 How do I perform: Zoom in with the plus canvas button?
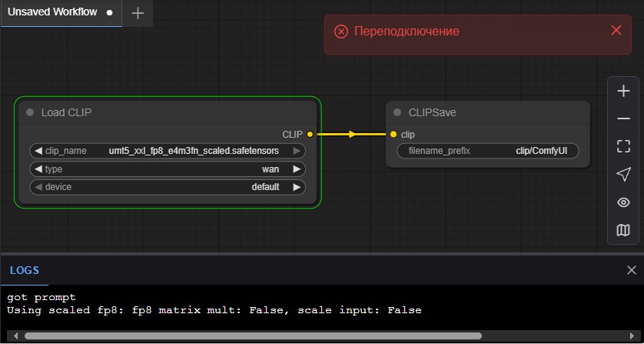(x=623, y=91)
